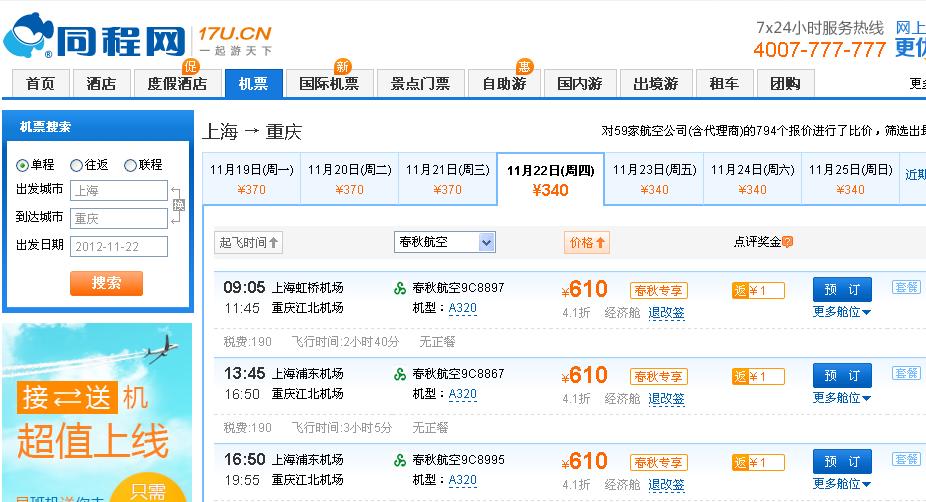Click the 惠 badge above 自助游

pyautogui.click(x=524, y=67)
